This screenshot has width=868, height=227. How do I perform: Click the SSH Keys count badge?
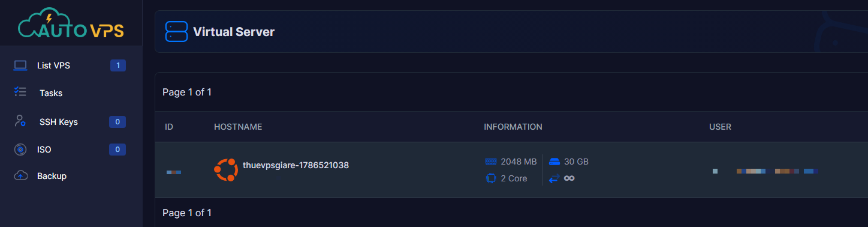[x=117, y=122]
